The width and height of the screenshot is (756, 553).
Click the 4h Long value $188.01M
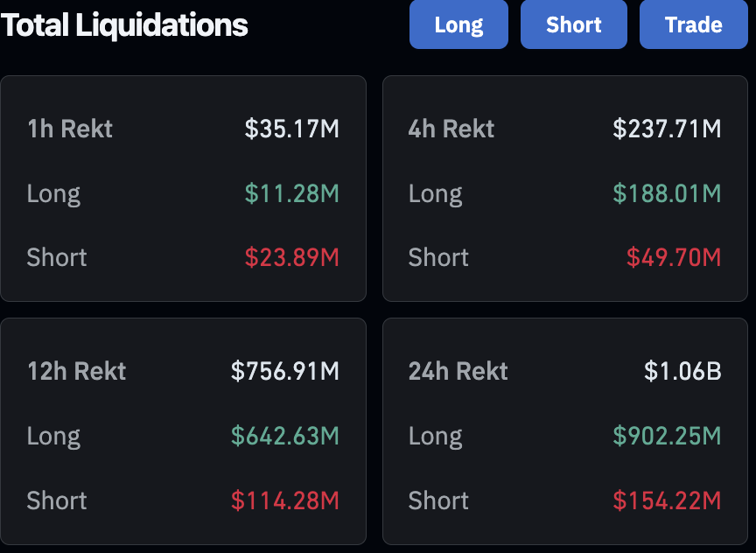667,193
